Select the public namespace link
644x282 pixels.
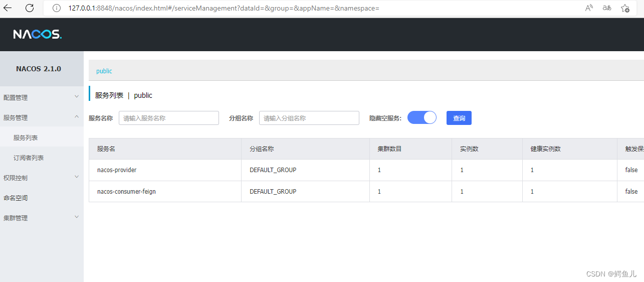pos(104,71)
